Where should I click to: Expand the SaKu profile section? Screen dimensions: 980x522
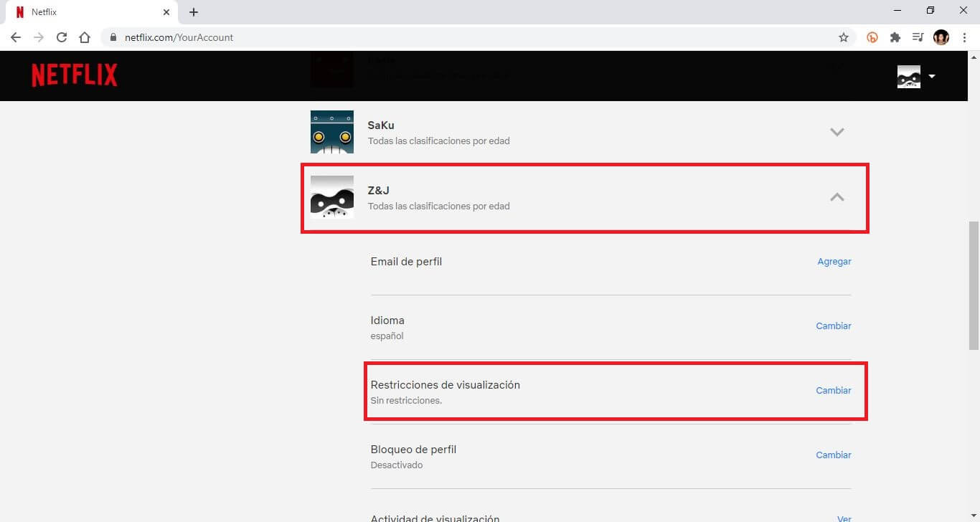(x=837, y=132)
